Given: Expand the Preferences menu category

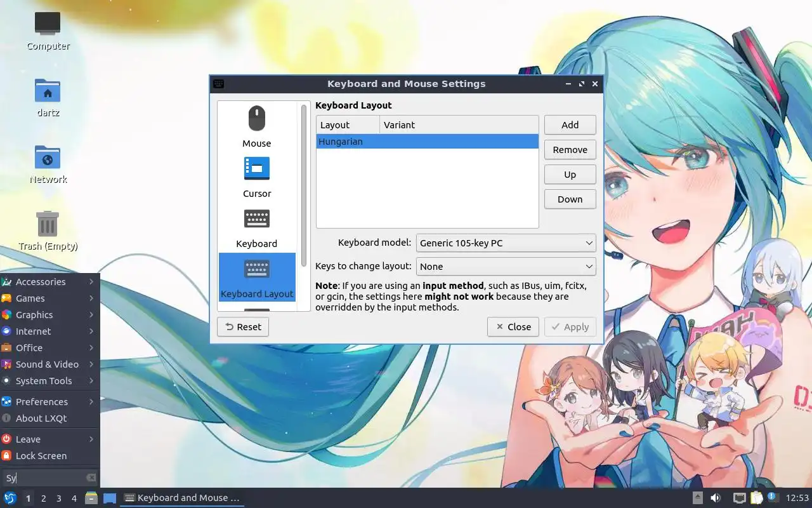Looking at the screenshot, I should pyautogui.click(x=49, y=401).
